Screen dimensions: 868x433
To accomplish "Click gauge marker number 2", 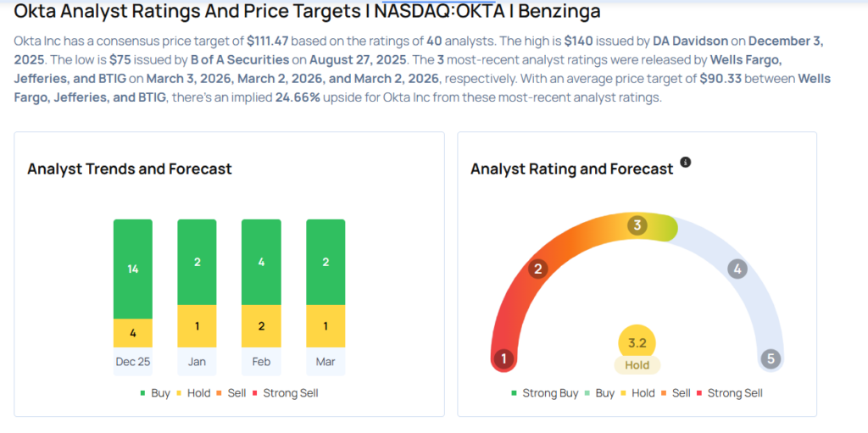I will [537, 269].
